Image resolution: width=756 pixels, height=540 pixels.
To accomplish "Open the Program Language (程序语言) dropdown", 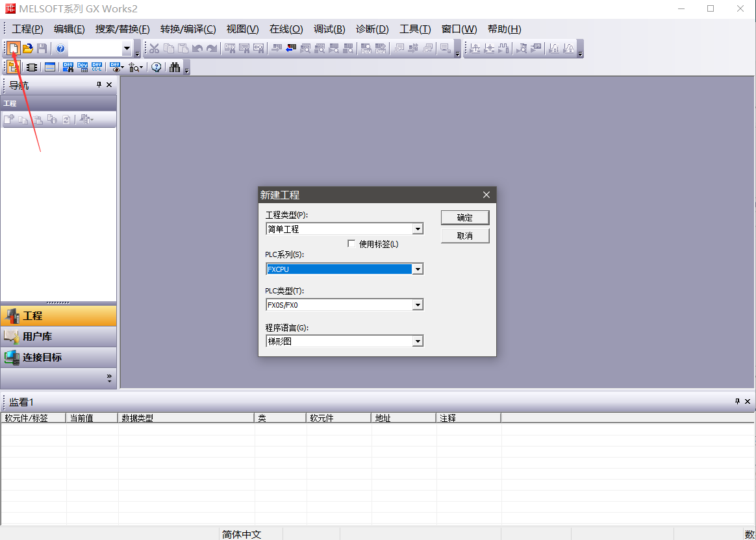I will point(418,341).
